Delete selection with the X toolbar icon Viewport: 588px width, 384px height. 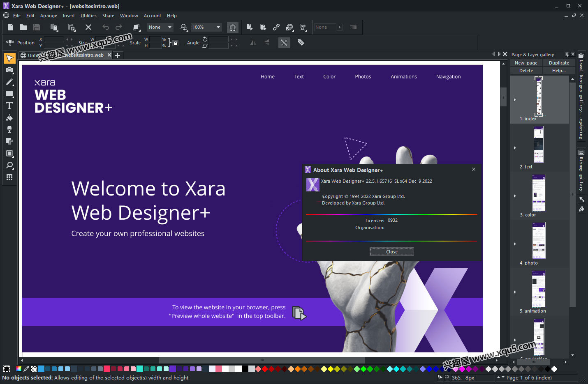[88, 27]
